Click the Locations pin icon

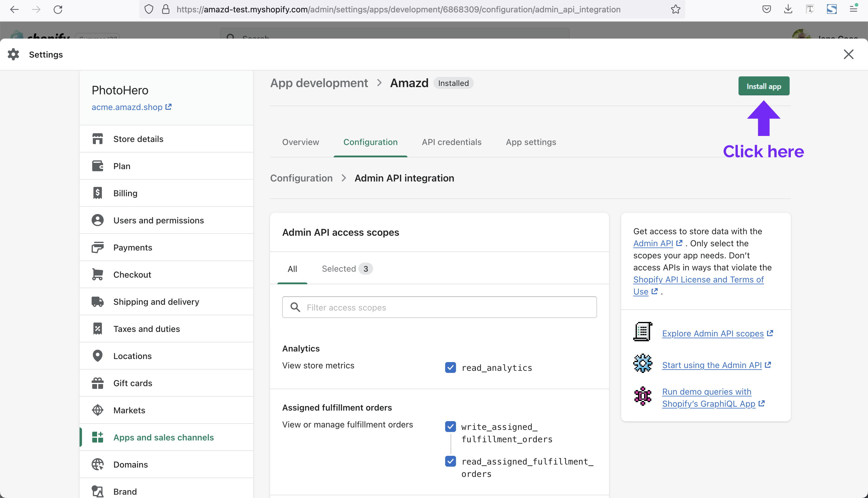97,356
